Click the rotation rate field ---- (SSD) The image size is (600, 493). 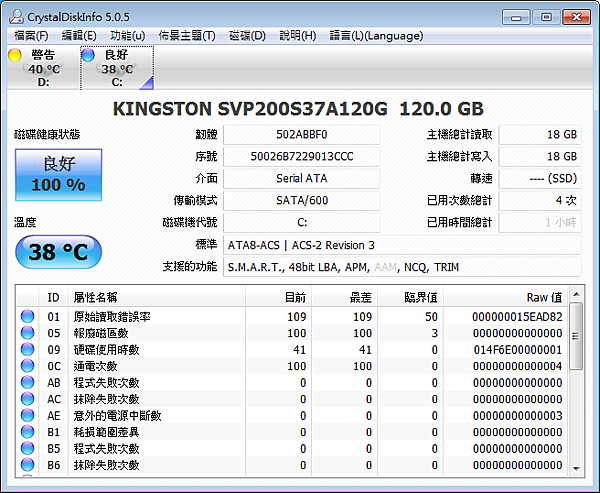pos(540,178)
